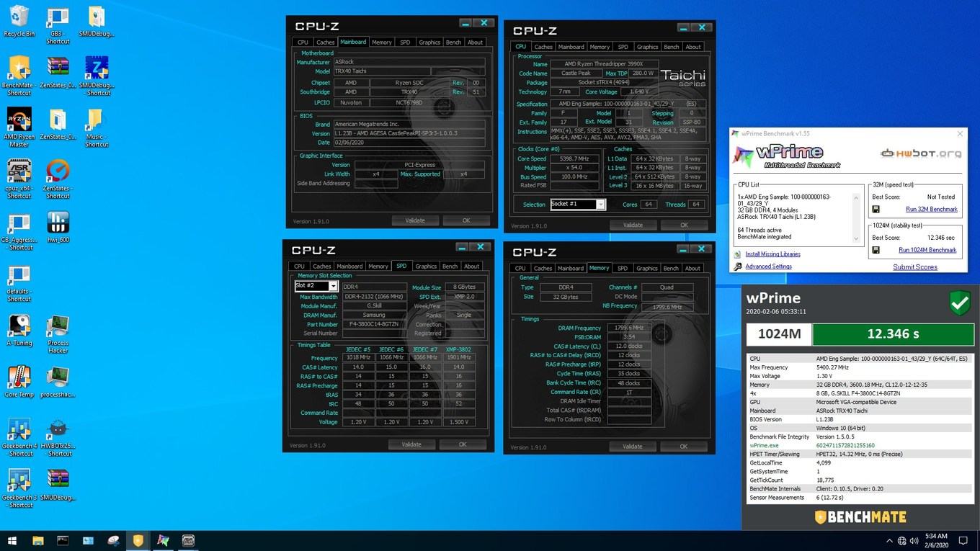
Task: Switch to Caches tab in CPU-Z Mainboard window
Action: click(326, 42)
